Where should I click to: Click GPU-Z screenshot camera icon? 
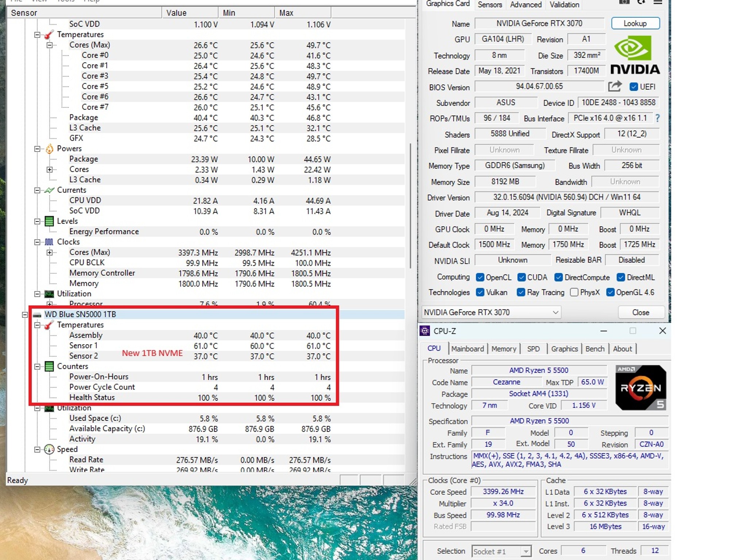(624, 2)
